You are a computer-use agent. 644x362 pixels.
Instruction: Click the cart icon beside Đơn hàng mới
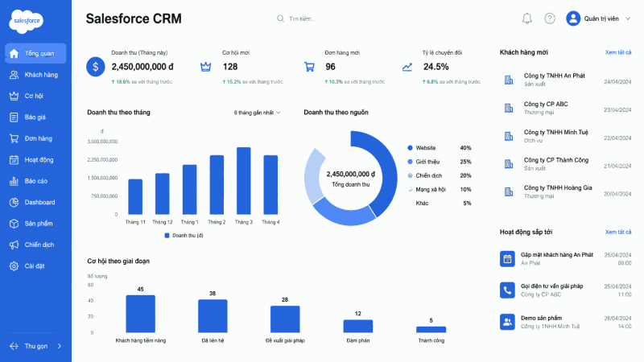[x=309, y=67]
